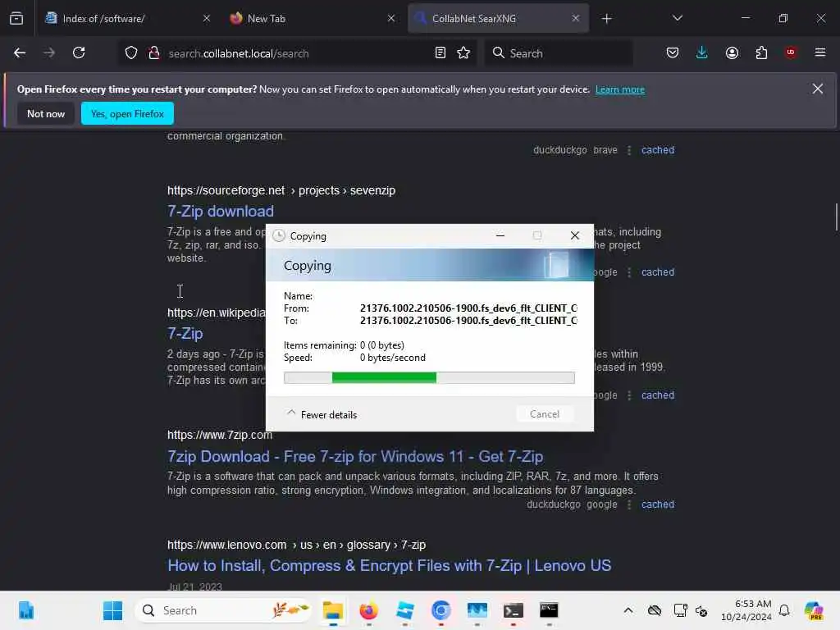Viewport: 840px width, 630px height.
Task: Open Save to Pocket icon
Action: [673, 52]
